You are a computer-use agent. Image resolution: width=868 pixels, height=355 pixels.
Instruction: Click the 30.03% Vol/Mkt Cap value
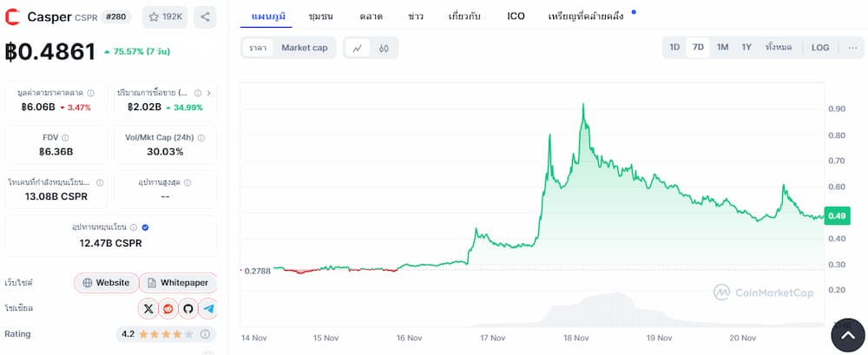[165, 151]
